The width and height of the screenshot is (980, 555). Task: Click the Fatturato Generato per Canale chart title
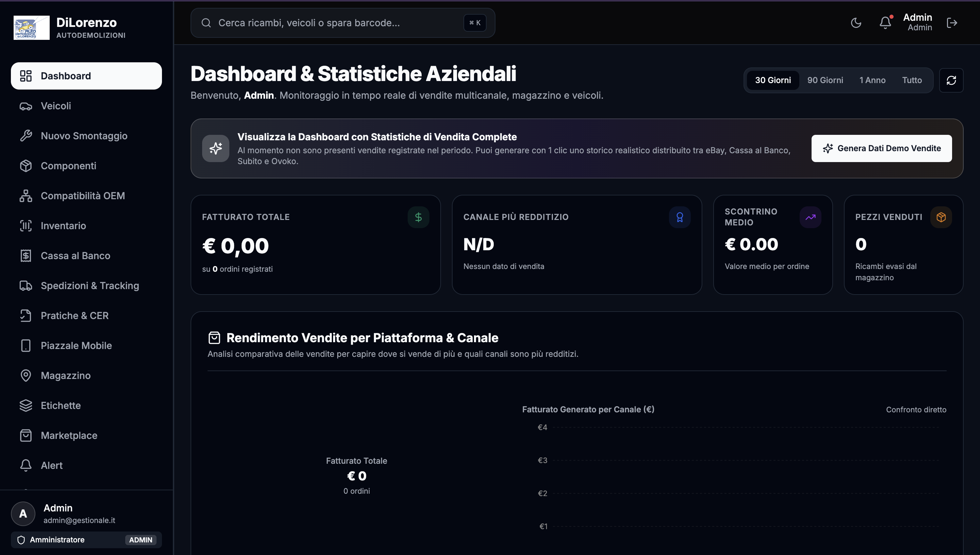(x=588, y=409)
